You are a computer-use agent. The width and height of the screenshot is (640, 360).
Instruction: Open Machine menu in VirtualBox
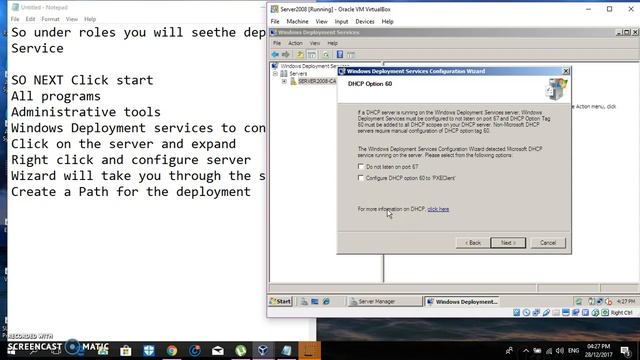297,22
